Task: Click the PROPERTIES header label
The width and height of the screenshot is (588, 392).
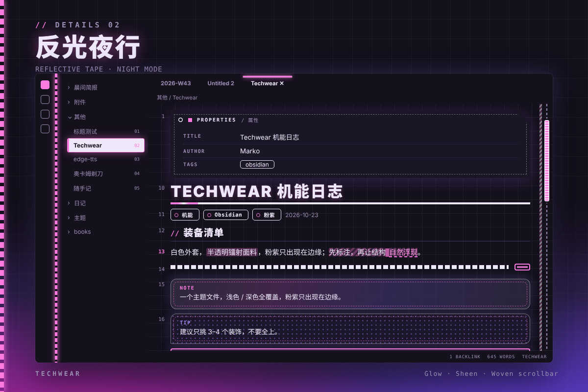Action: click(216, 120)
